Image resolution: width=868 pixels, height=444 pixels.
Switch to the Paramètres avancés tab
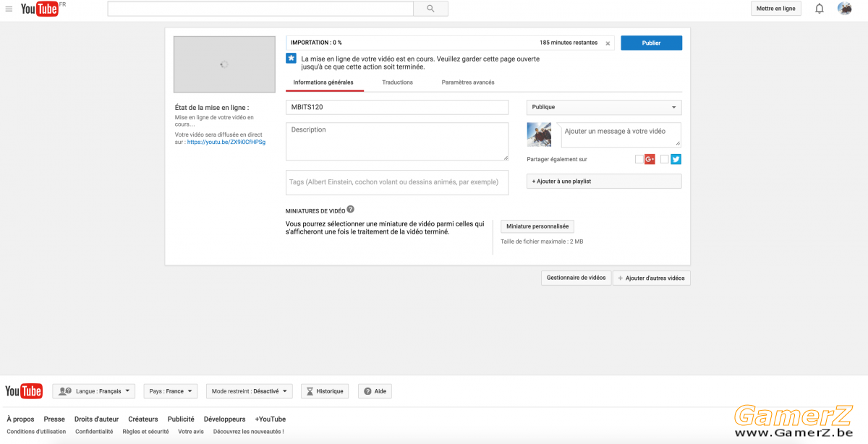[x=468, y=82]
